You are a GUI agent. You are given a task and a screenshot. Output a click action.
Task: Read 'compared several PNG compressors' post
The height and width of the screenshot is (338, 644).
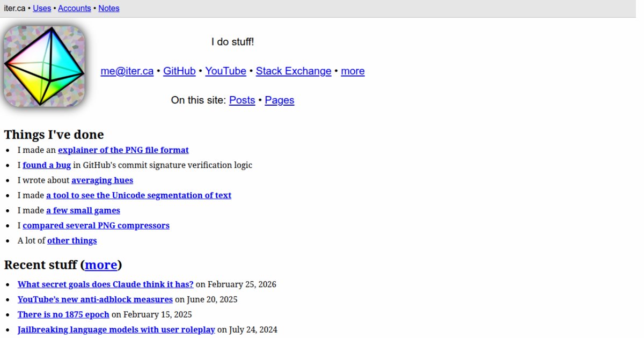(x=96, y=225)
